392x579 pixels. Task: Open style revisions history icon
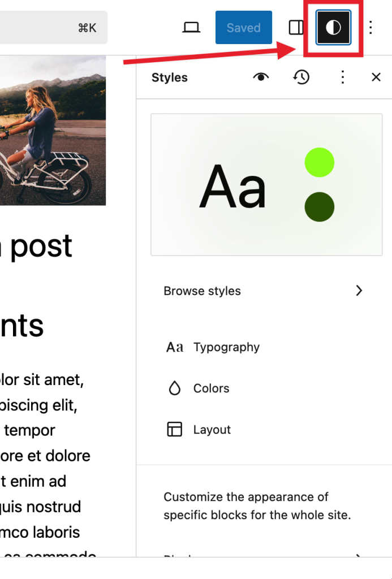(301, 77)
